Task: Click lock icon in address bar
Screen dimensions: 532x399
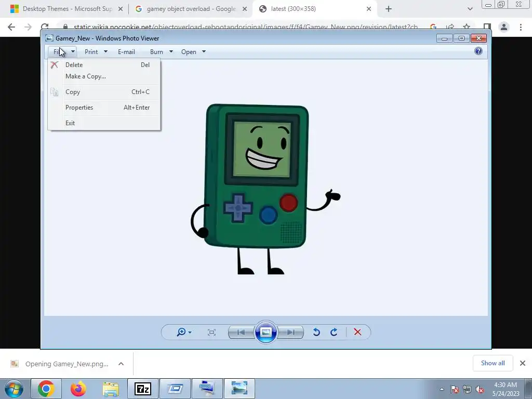Action: [x=65, y=27]
